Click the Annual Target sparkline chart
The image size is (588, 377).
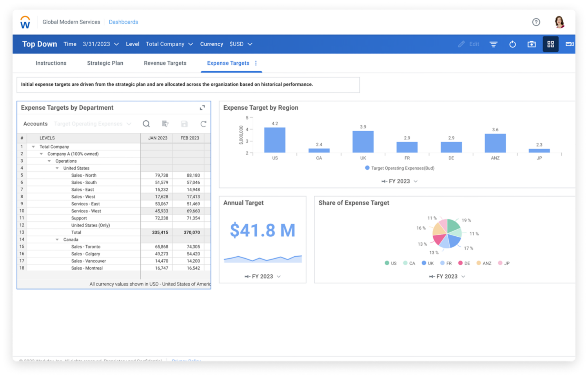263,258
